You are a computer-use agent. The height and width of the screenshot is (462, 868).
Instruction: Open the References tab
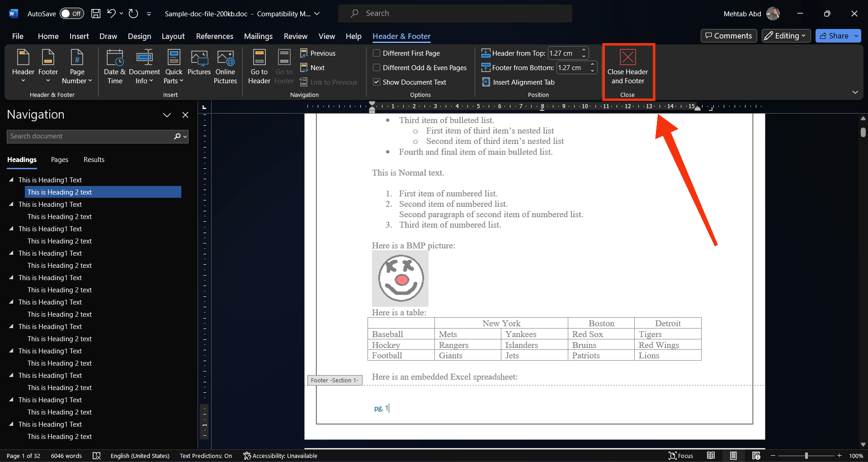[215, 36]
